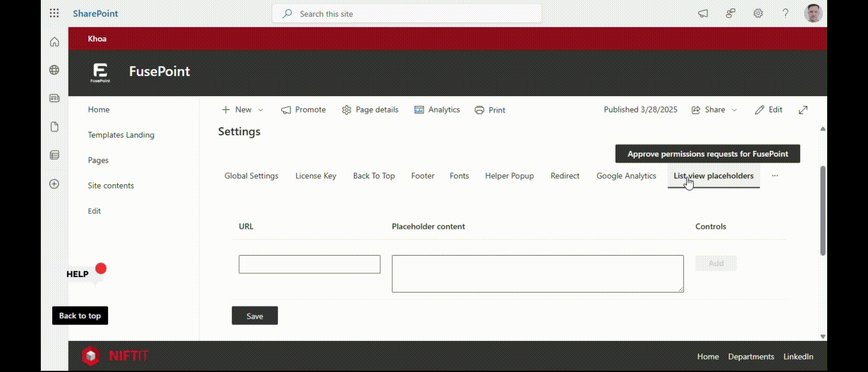Open the user profile picture
Image resolution: width=868 pixels, height=372 pixels.
coord(813,13)
